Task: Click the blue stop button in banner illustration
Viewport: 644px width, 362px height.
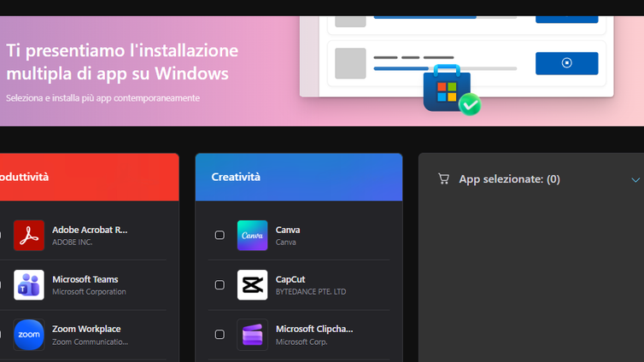Action: (x=567, y=63)
